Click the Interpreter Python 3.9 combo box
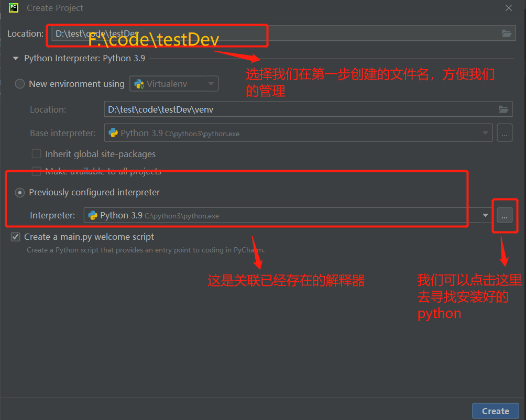Viewport: 526px width, 420px height. 288,216
